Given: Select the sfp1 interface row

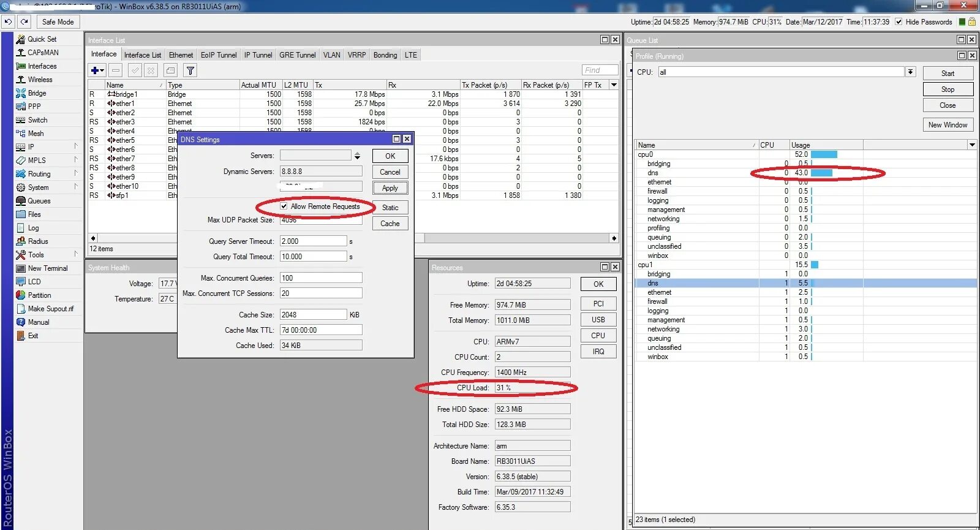Looking at the screenshot, I should [x=353, y=195].
